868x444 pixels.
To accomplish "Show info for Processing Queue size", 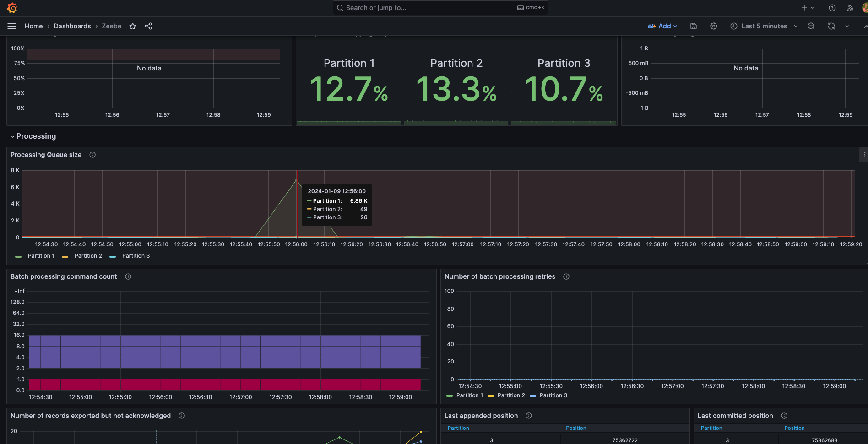I will pos(92,155).
